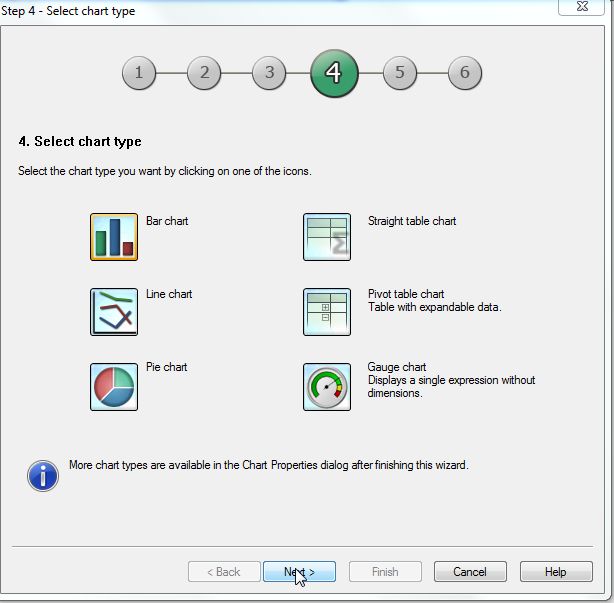Click the 'Straight table chart' label

412,221
